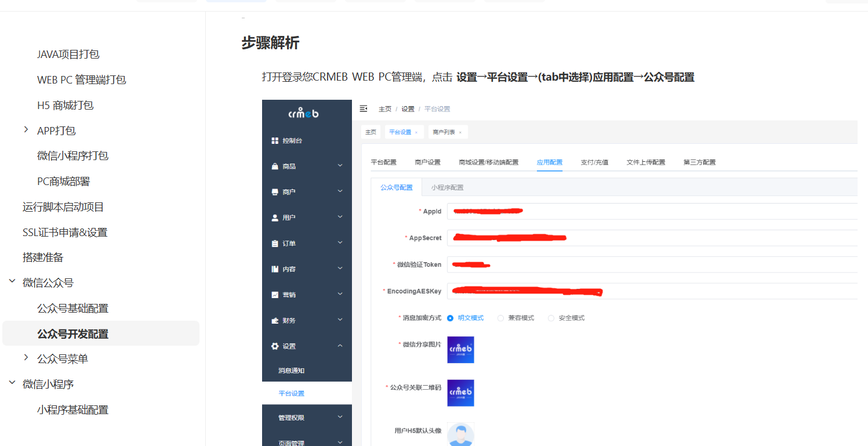Image resolution: width=868 pixels, height=446 pixels.
Task: Select 小程序配置 sub-tab
Action: click(447, 187)
